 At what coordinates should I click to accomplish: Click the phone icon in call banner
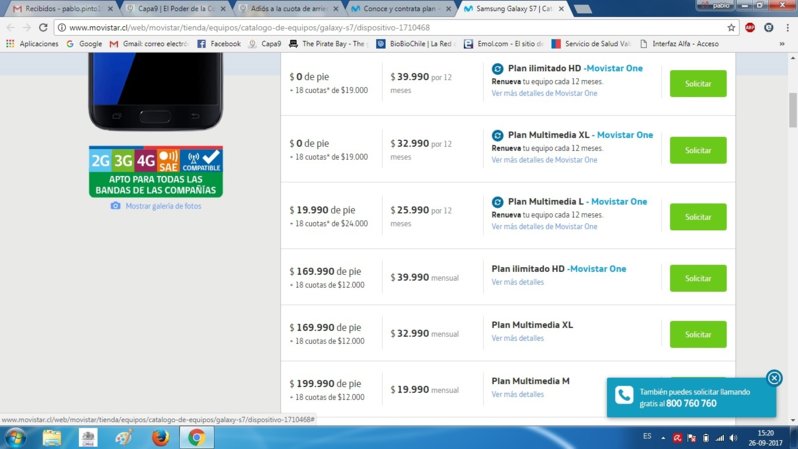coord(624,395)
